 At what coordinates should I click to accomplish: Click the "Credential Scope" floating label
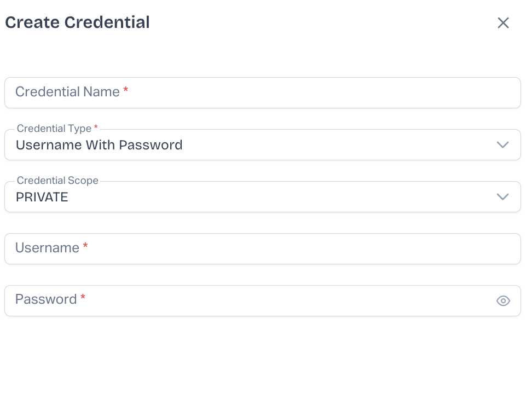pyautogui.click(x=57, y=181)
